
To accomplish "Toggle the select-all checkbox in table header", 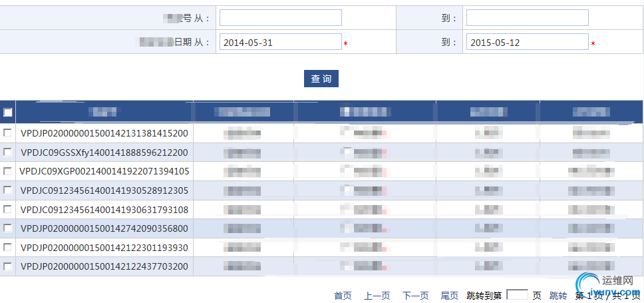I will click(x=8, y=113).
